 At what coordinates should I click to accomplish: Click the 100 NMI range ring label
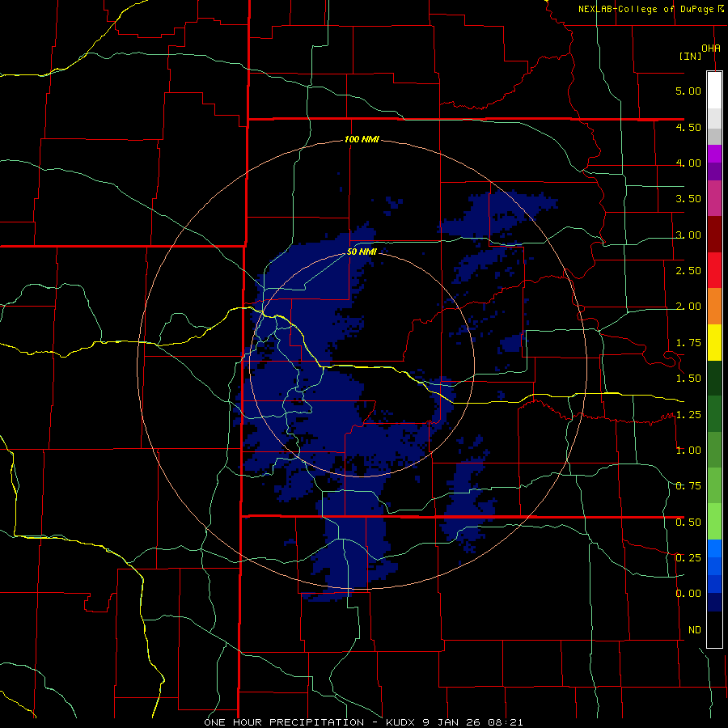click(362, 139)
